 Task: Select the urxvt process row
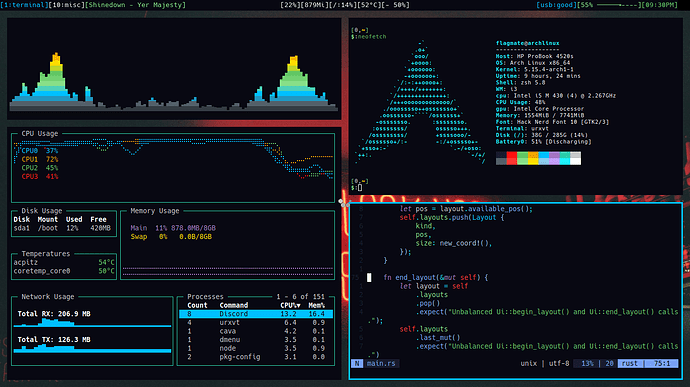pyautogui.click(x=256, y=322)
